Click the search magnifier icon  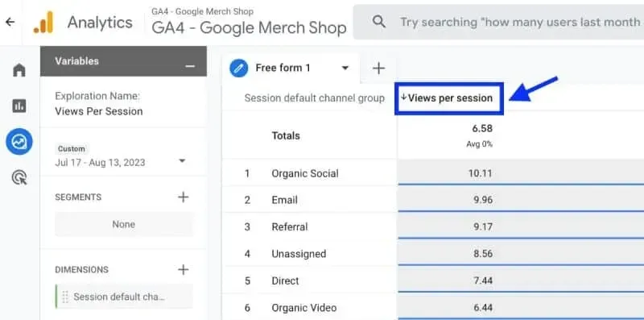378,22
